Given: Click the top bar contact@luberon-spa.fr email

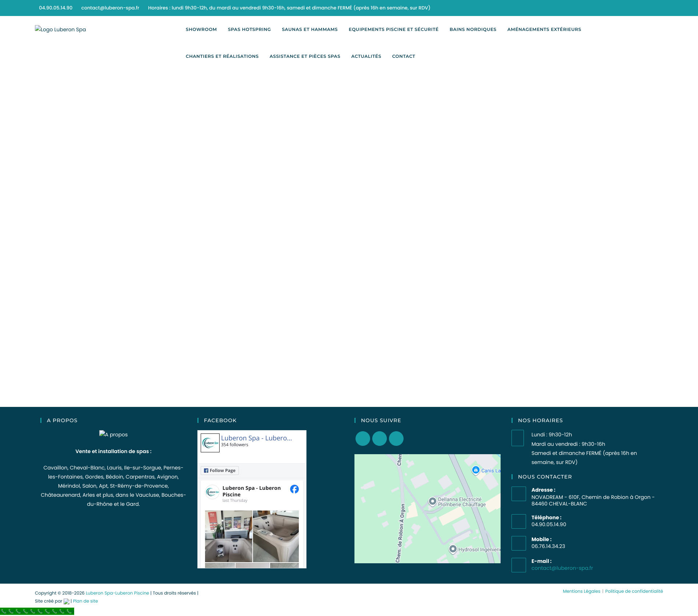Looking at the screenshot, I should 110,8.
